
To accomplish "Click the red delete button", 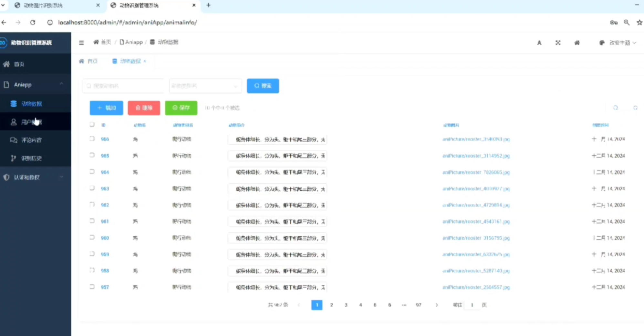I will tap(144, 108).
